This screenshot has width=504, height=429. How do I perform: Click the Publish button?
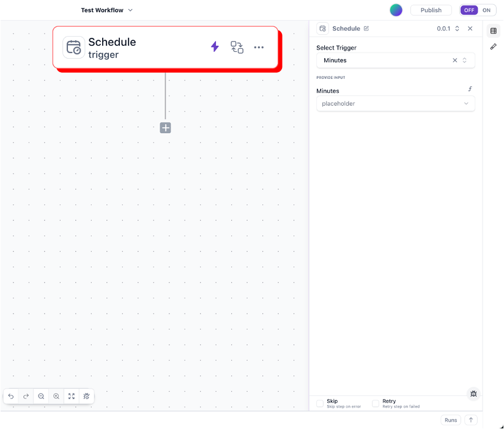pos(431,10)
